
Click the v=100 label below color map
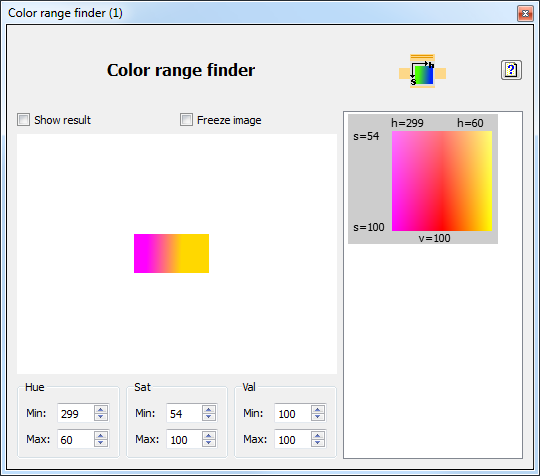click(x=434, y=238)
